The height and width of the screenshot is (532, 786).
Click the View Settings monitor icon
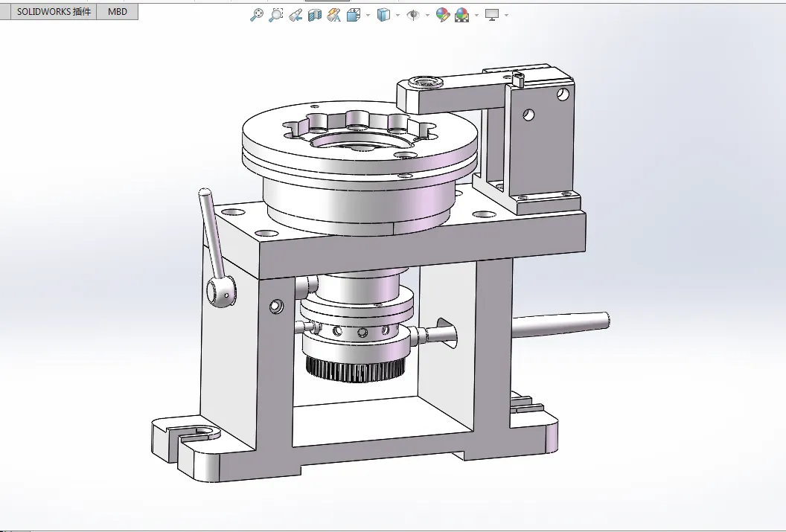pyautogui.click(x=492, y=15)
